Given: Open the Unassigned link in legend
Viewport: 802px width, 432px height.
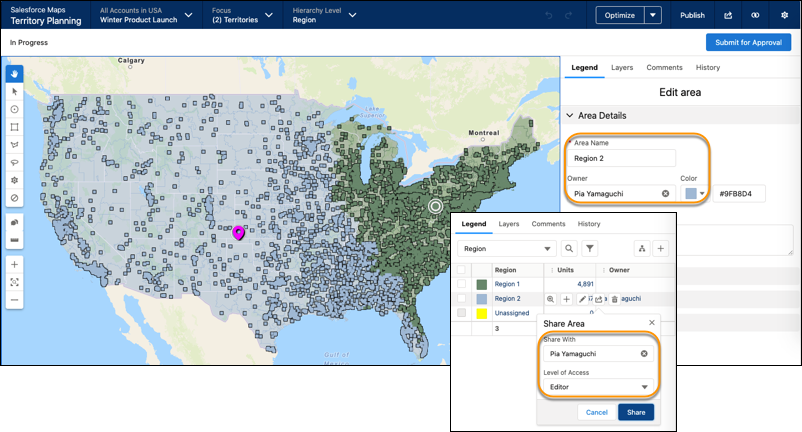Looking at the screenshot, I should point(511,313).
